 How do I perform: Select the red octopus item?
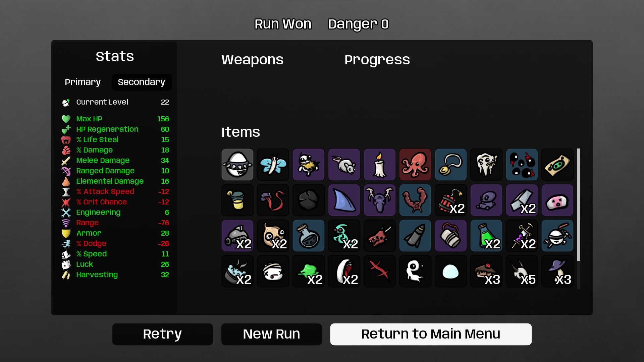(x=415, y=165)
